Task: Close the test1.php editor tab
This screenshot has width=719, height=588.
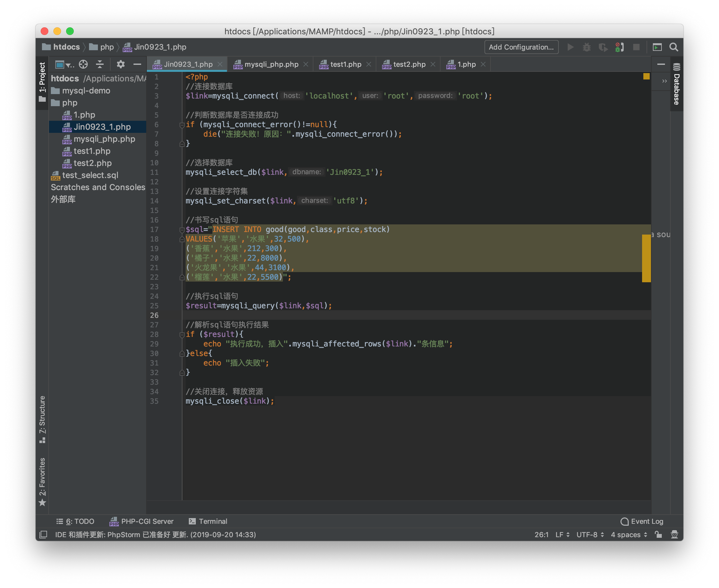Action: pos(368,64)
